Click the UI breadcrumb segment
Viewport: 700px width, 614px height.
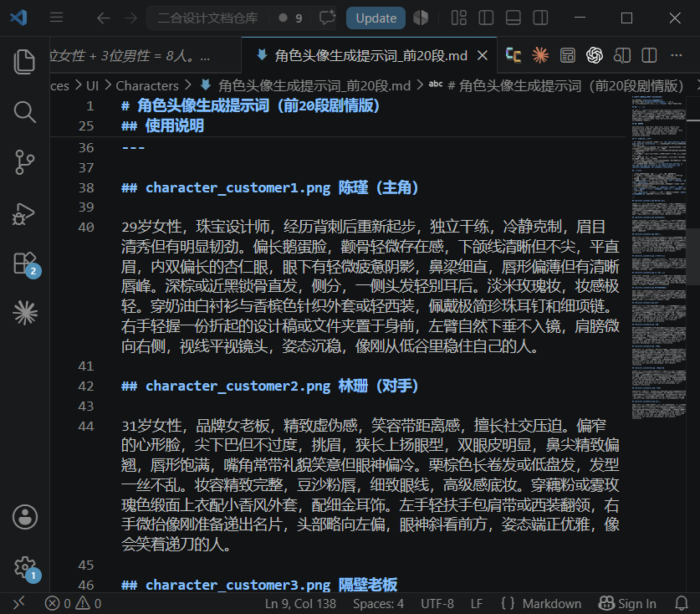92,85
